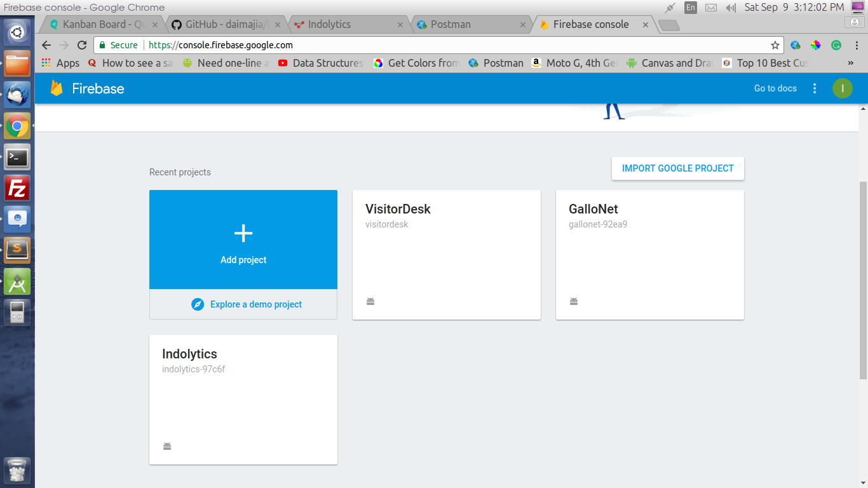Click the 'En' keyboard layout indicator
This screenshot has width=868, height=488.
pos(690,8)
